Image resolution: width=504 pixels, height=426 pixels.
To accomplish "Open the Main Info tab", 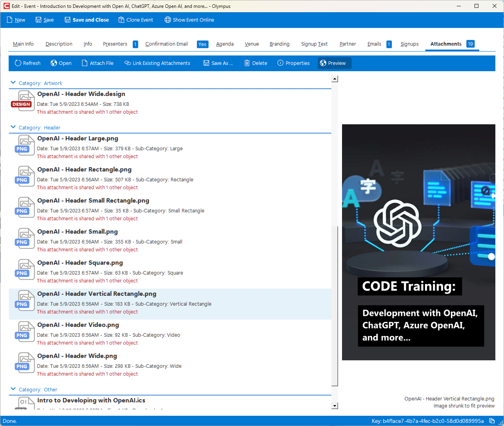I will tap(23, 44).
